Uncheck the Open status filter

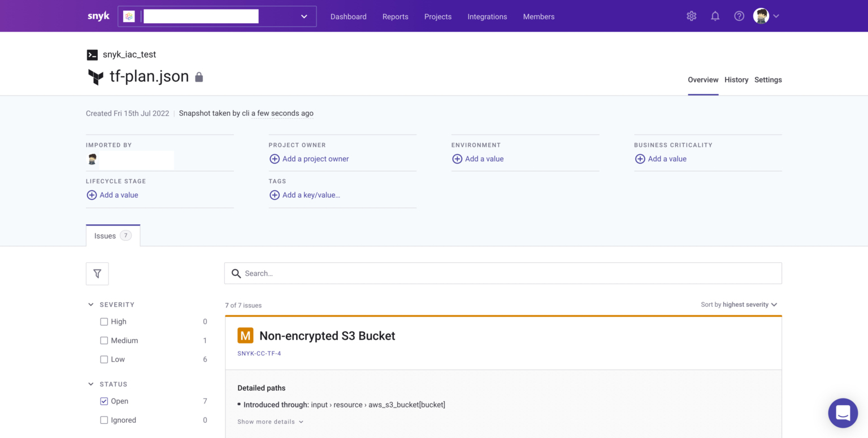[x=104, y=401]
